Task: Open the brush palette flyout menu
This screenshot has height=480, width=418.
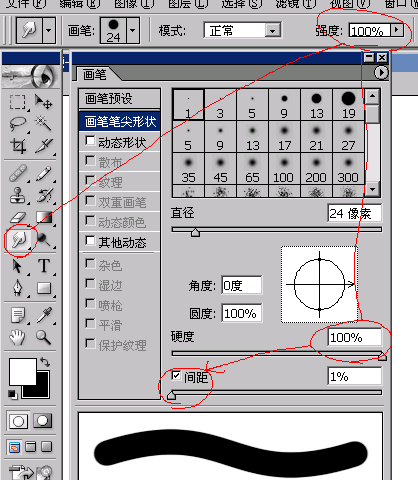Action: click(x=381, y=72)
